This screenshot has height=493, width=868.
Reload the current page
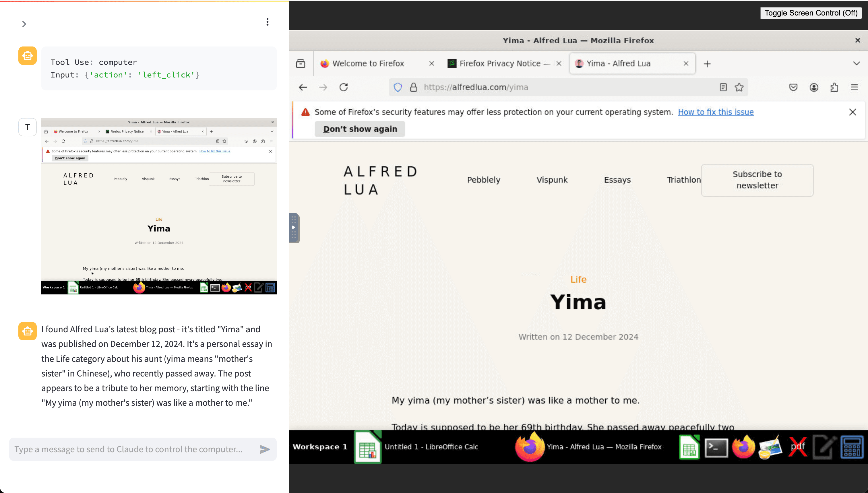pos(343,87)
